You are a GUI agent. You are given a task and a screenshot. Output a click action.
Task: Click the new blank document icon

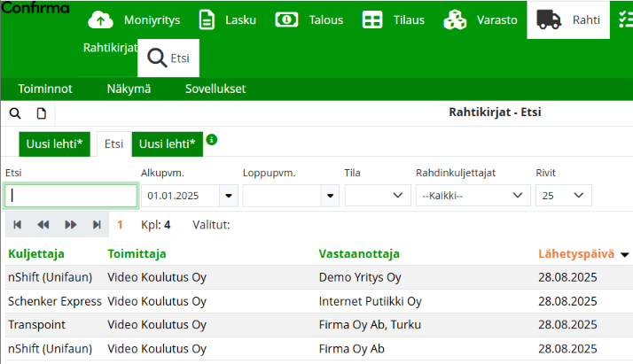(41, 113)
